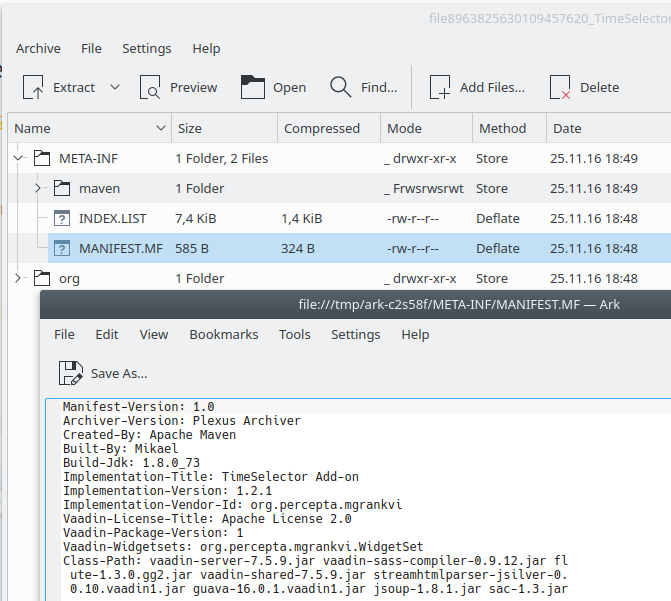Click the '1 Folder, 2 Files' cell
This screenshot has height=601, width=671.
tap(222, 158)
